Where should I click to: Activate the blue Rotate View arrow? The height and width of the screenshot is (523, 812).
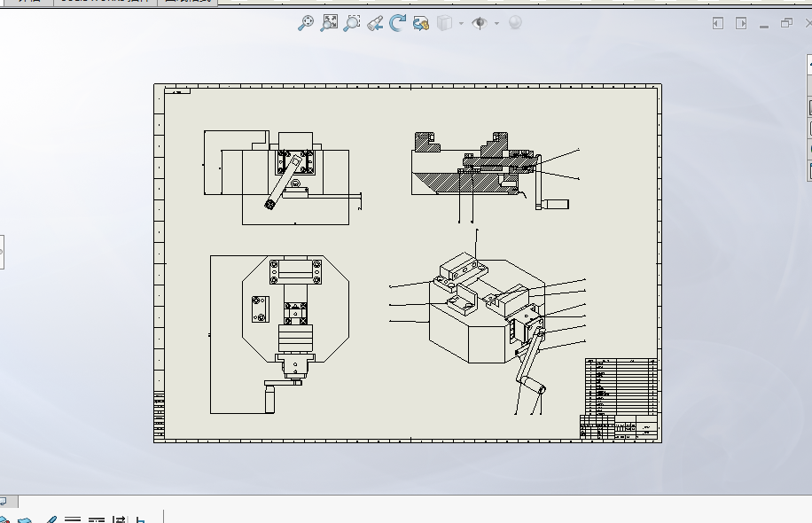tap(397, 23)
